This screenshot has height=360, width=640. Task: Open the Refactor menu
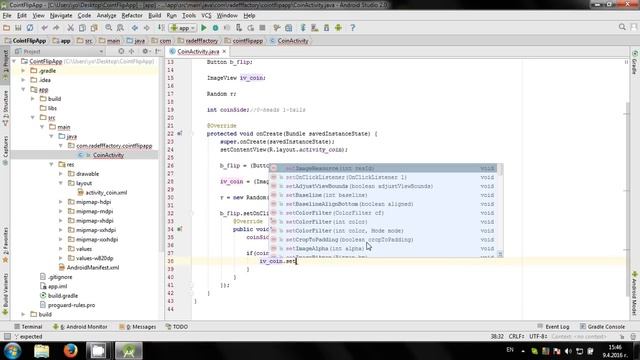132,16
